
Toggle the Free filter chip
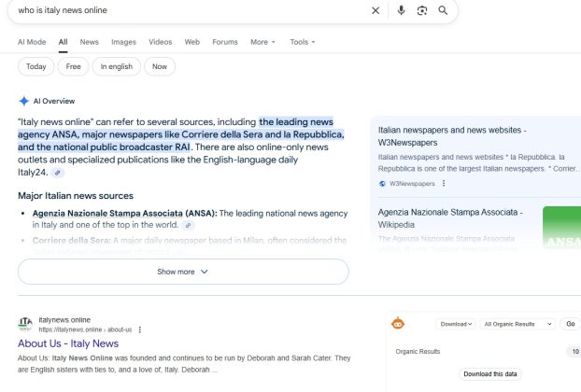73,66
